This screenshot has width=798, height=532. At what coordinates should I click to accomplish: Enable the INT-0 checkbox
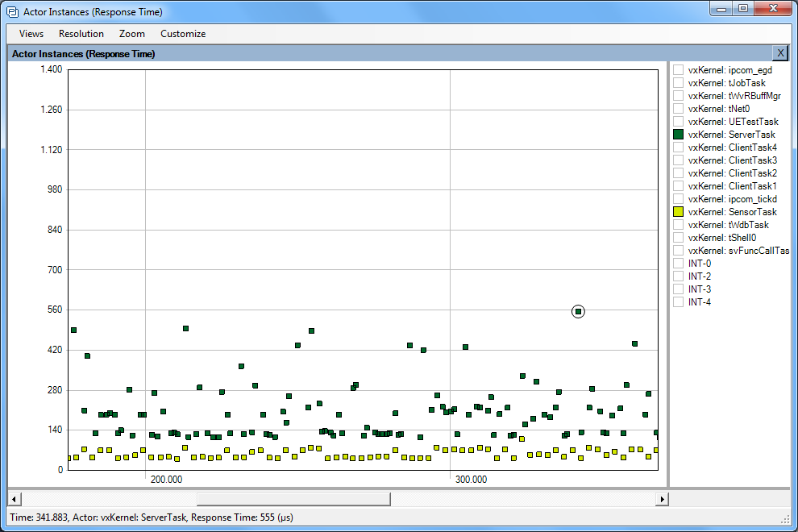pyautogui.click(x=678, y=264)
